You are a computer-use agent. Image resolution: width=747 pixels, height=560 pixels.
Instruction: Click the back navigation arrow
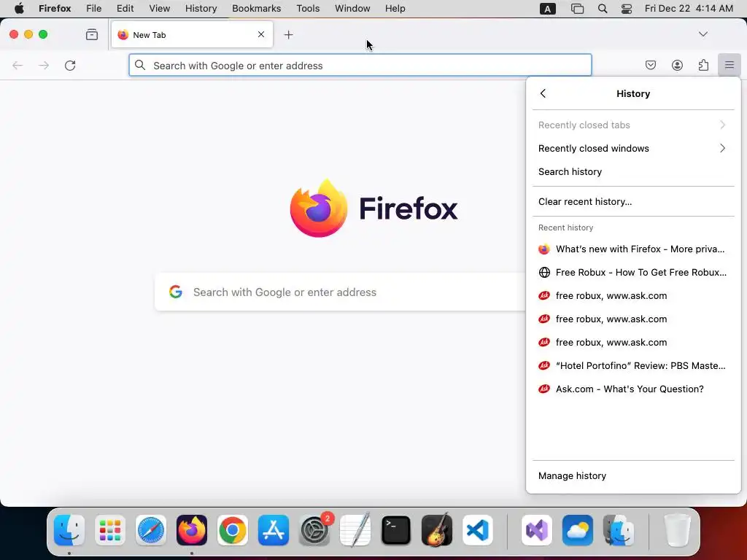coord(18,65)
